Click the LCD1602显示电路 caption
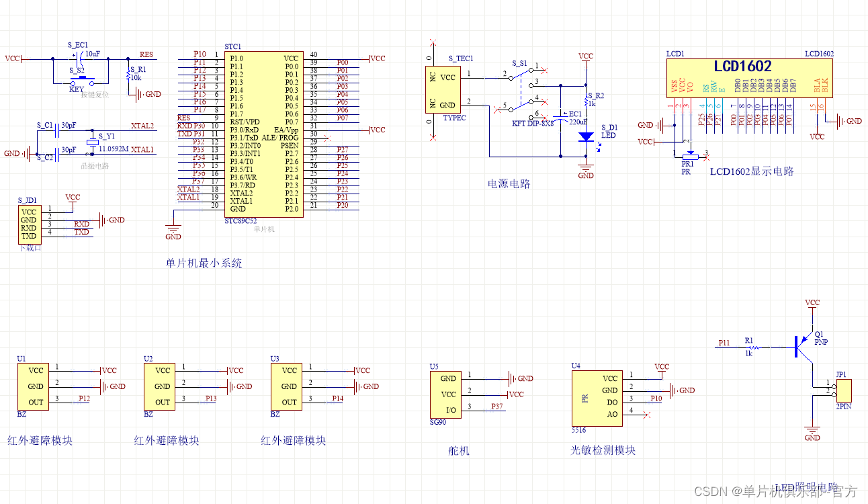The width and height of the screenshot is (868, 504). [752, 171]
